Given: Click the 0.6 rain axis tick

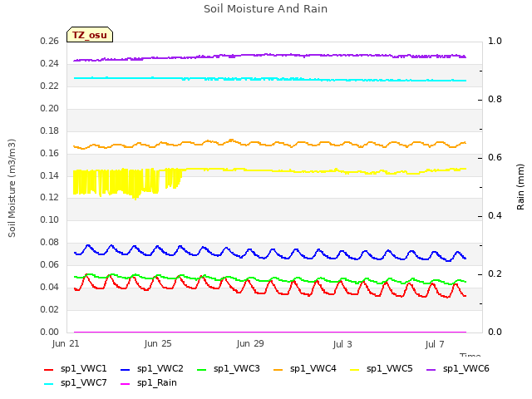Looking at the screenshot, I should pos(495,157).
